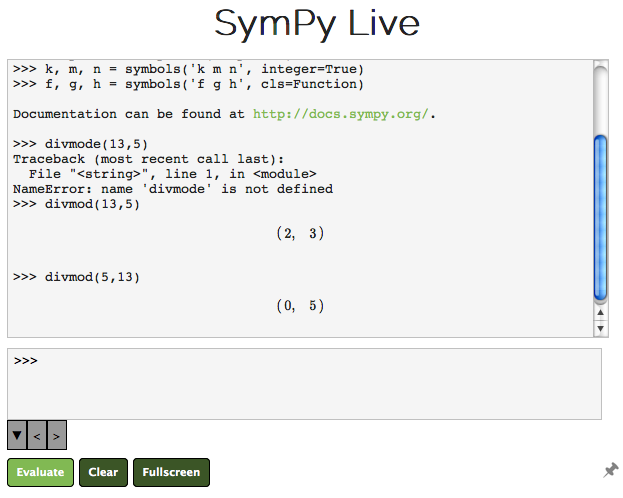Click the NameError message line
Image resolution: width=623 pixels, height=498 pixels.
coord(173,189)
